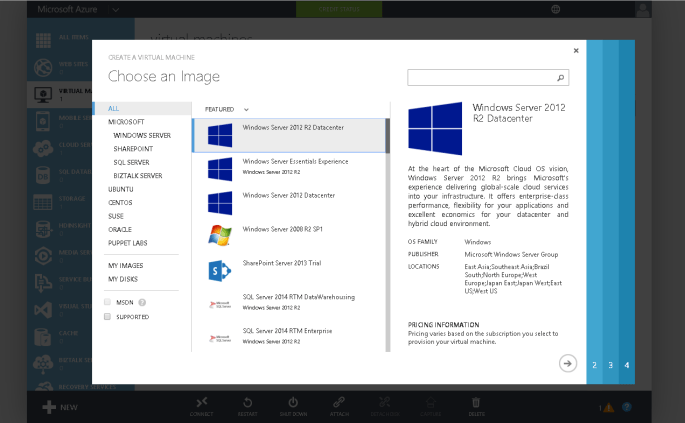Open BizTalk Services icon in sidebar
The image size is (685, 423).
point(43,364)
